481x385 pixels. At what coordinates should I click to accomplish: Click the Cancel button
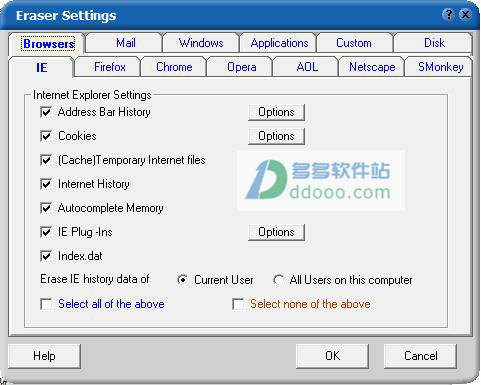click(421, 356)
